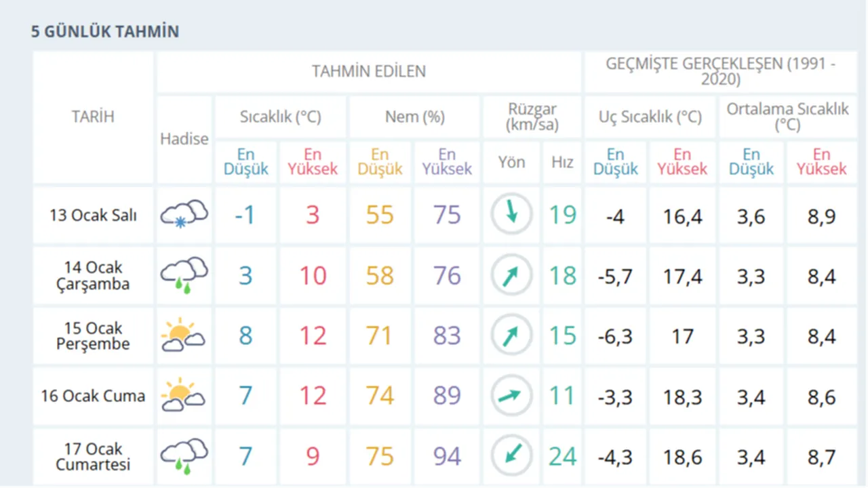Click the Nem (%) column header
Image resolution: width=868 pixels, height=488 pixels.
tap(414, 117)
